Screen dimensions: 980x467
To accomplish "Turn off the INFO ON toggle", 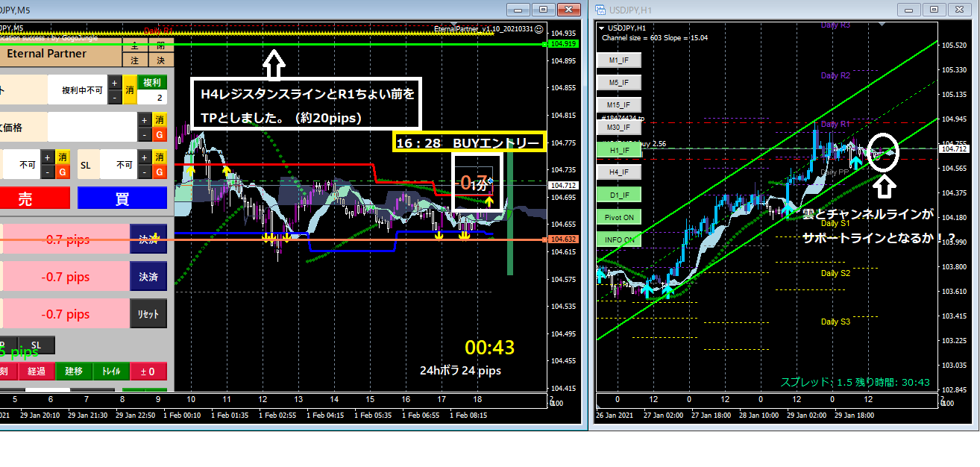I will (619, 239).
